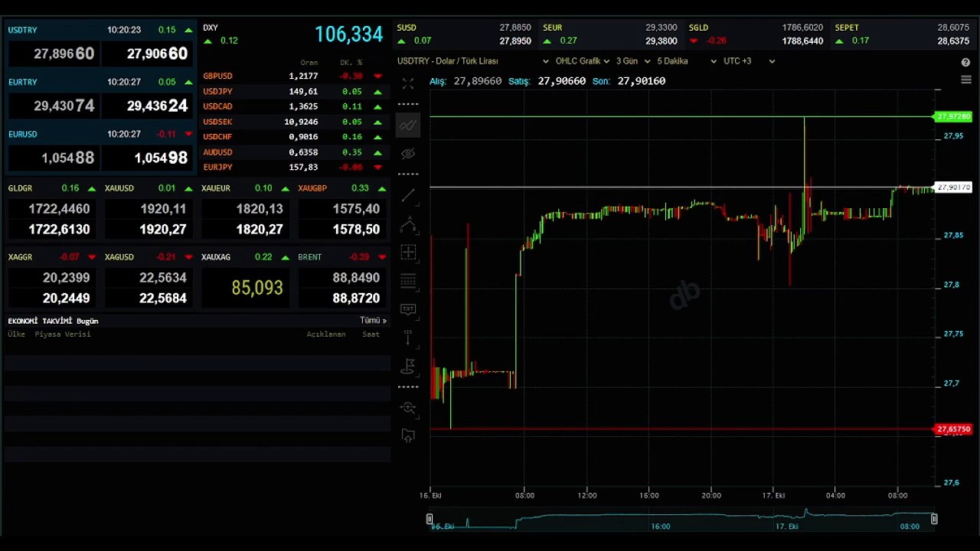Select the TXT text annotation tool
Screen dimensions: 980x551
[x=408, y=310]
